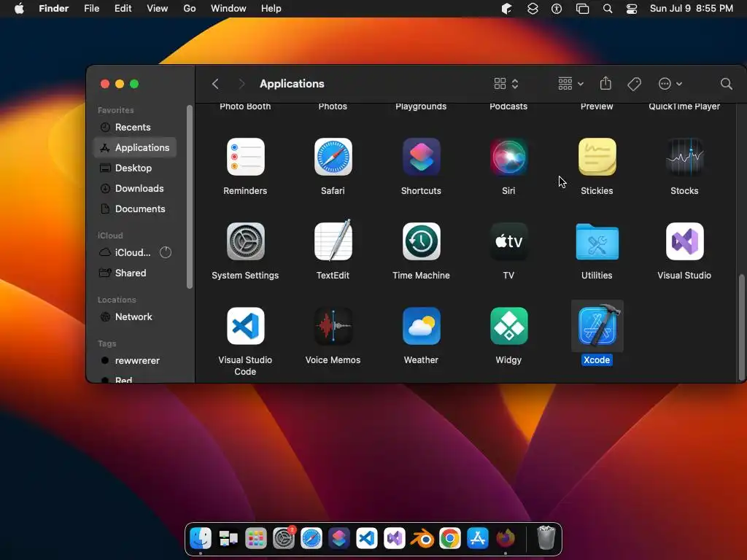This screenshot has height=560, width=747.
Task: Click the QuickTime Player label
Action: coord(684,106)
